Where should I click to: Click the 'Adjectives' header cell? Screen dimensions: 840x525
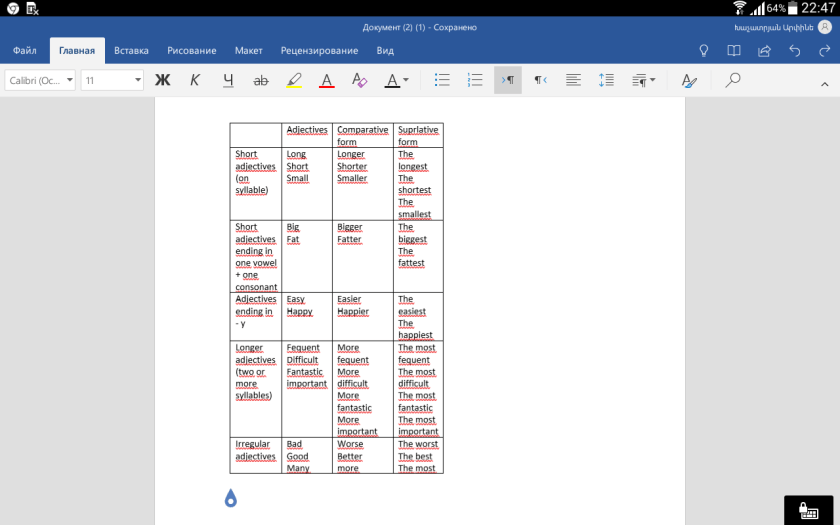pos(307,135)
